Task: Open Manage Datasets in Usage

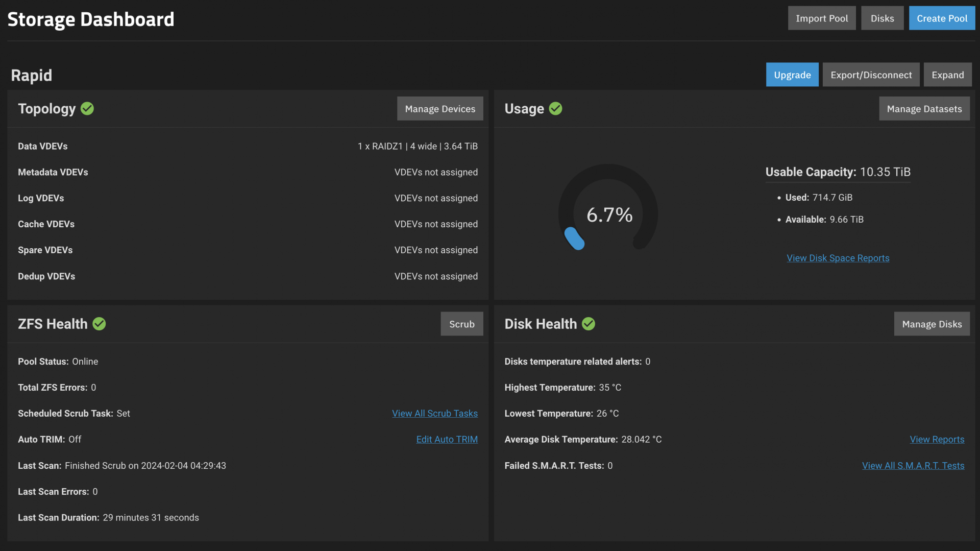Action: tap(924, 109)
